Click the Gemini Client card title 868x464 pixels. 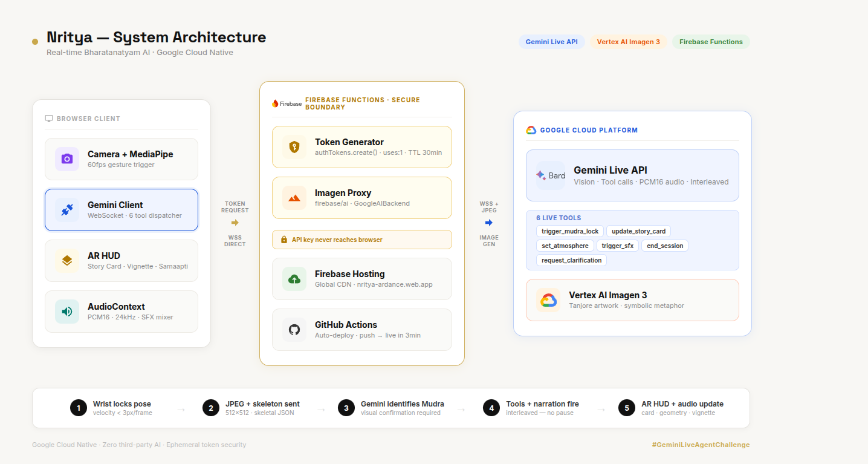[115, 205]
